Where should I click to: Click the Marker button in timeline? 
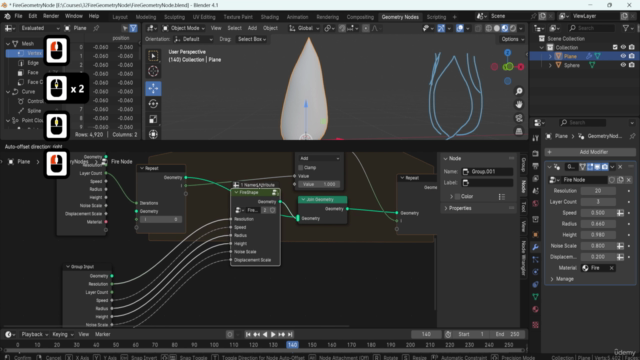click(103, 334)
